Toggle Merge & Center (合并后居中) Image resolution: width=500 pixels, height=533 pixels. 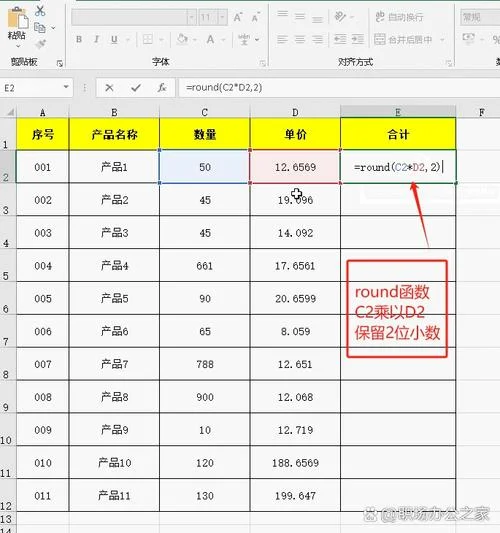coord(403,39)
